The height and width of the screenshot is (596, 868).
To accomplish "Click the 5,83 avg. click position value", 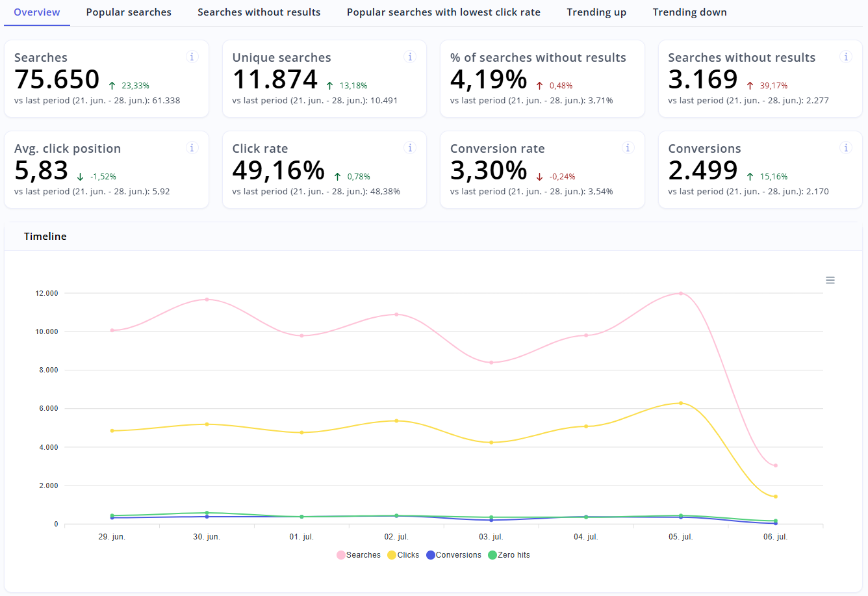I will [x=41, y=170].
